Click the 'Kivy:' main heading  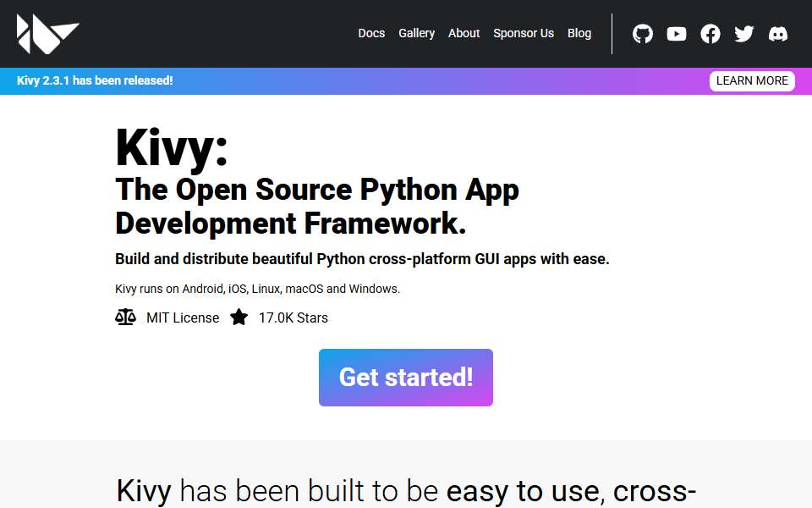(172, 148)
